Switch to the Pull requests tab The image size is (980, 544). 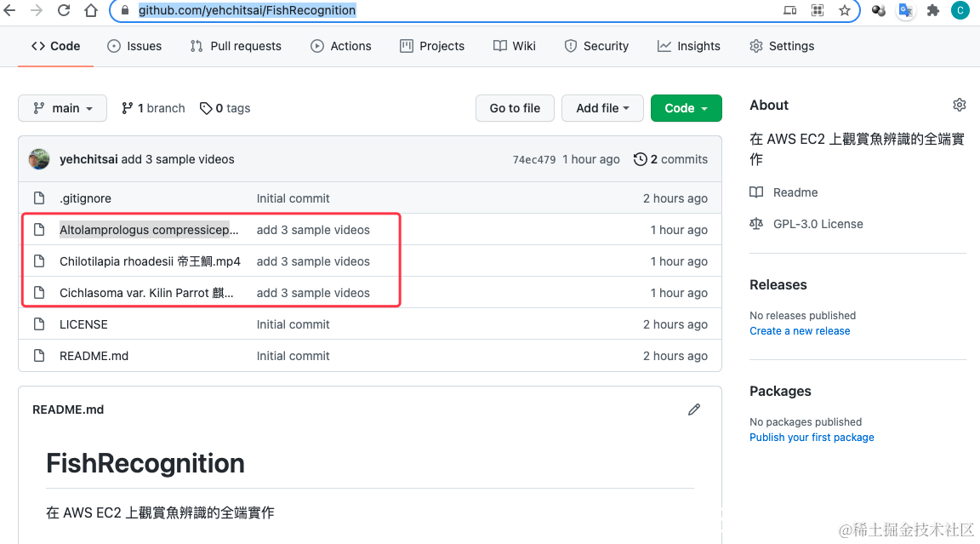click(x=236, y=46)
